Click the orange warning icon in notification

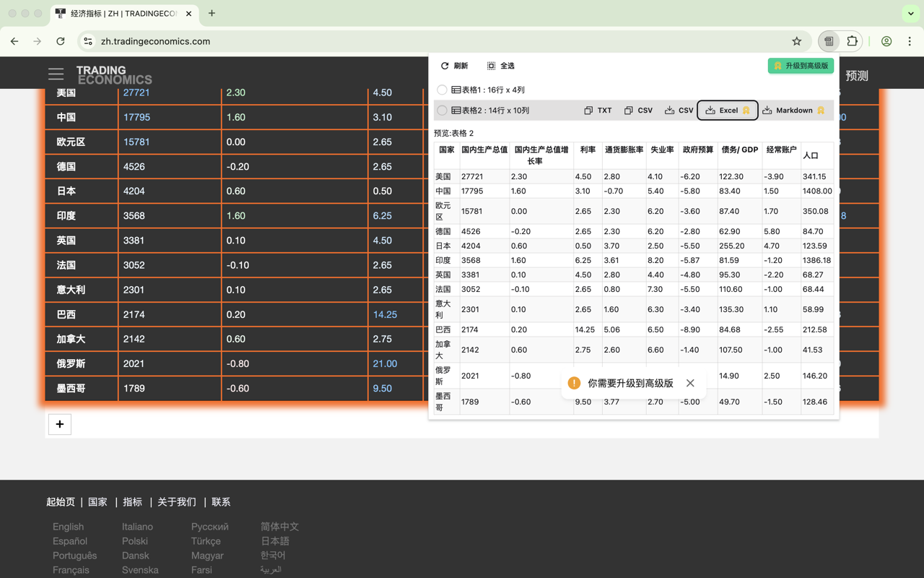click(574, 383)
